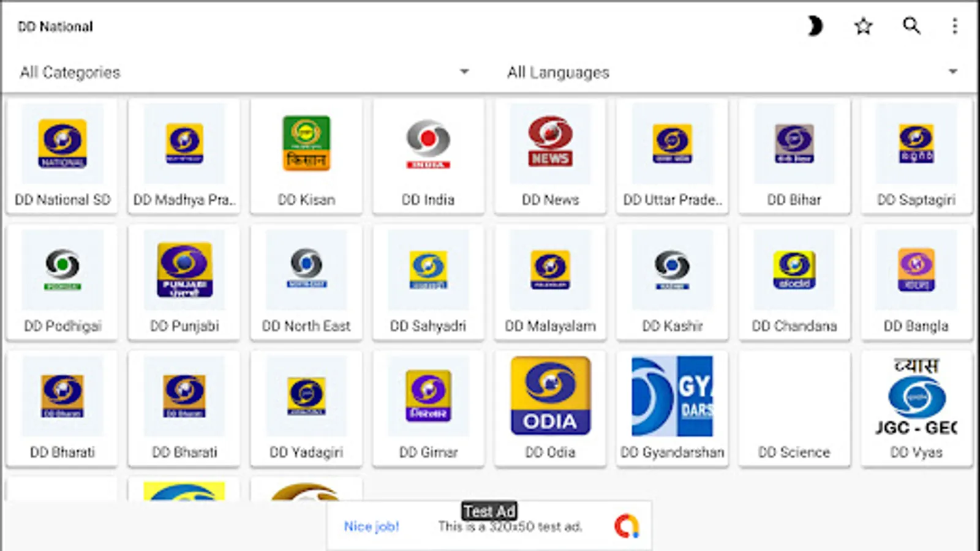Select the DD Madhya Pradesh channel logo

[x=184, y=144]
